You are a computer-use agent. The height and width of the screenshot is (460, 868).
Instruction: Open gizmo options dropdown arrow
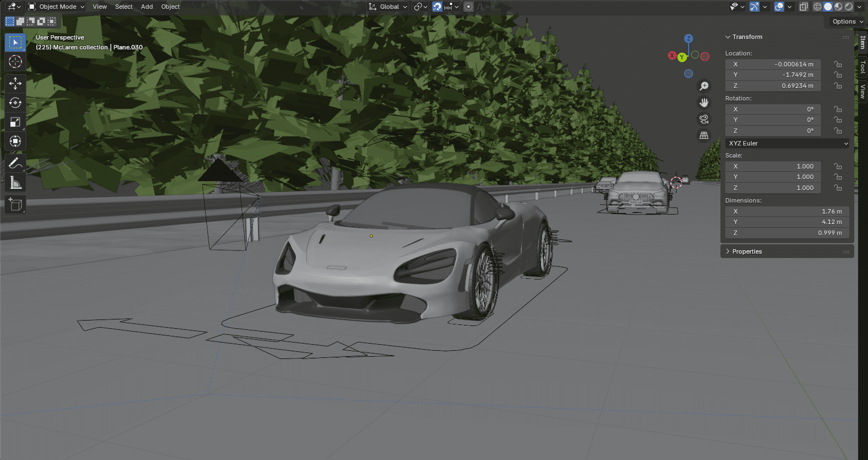coord(765,7)
